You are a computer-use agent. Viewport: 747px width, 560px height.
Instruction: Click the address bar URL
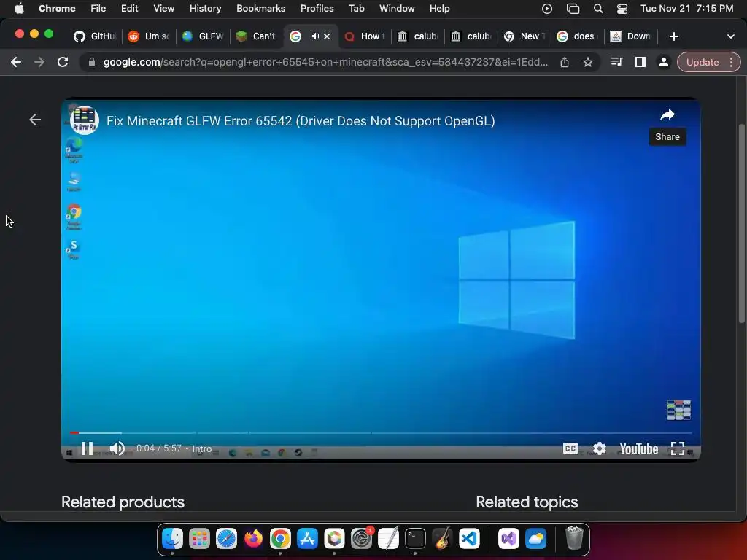[325, 62]
